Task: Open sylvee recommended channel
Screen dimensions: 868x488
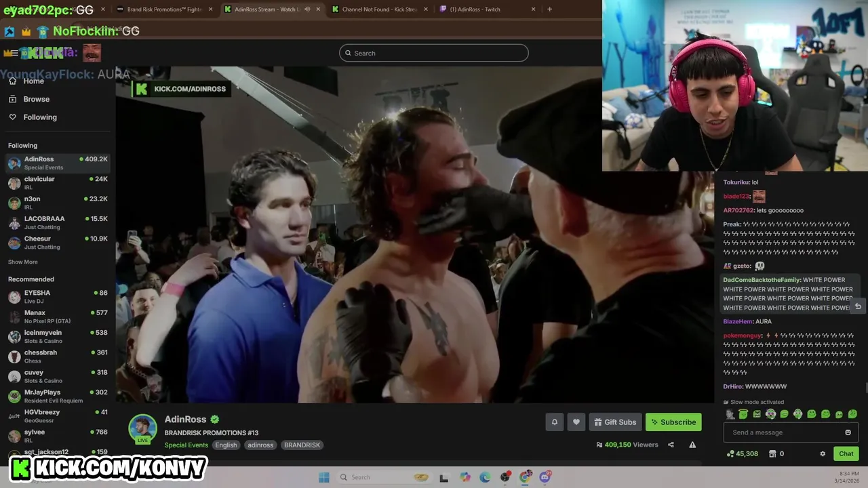Action: pyautogui.click(x=58, y=436)
